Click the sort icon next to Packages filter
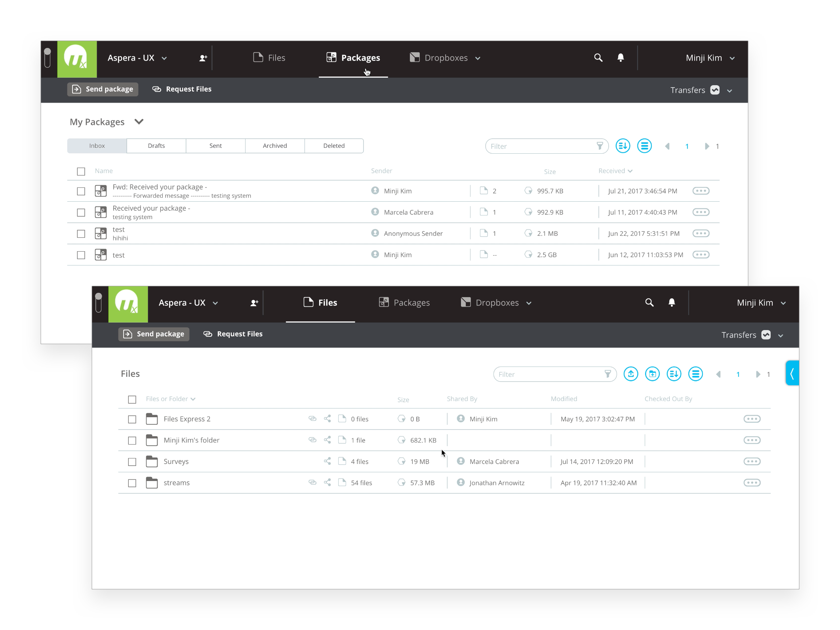The width and height of the screenshot is (840, 630). point(623,146)
